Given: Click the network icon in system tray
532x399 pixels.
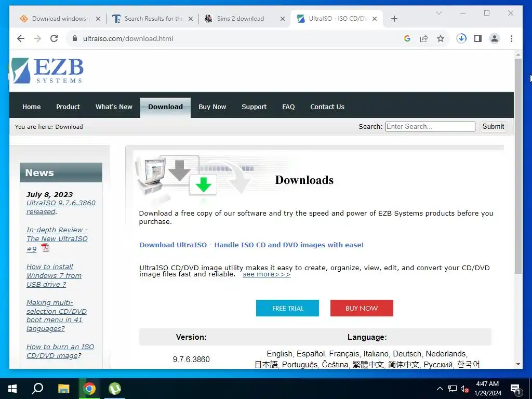Looking at the screenshot, I should tap(453, 389).
